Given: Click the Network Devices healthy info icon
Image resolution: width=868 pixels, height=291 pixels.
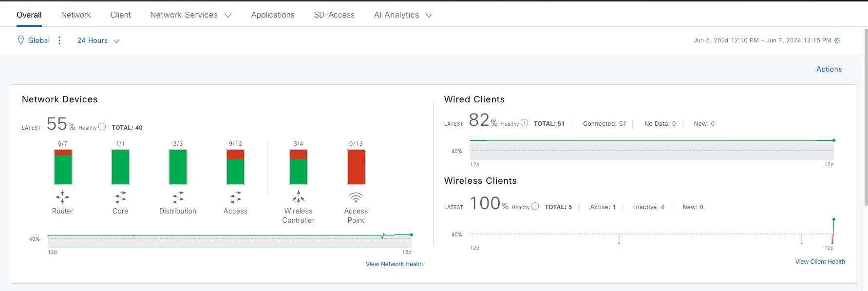Looking at the screenshot, I should [102, 127].
